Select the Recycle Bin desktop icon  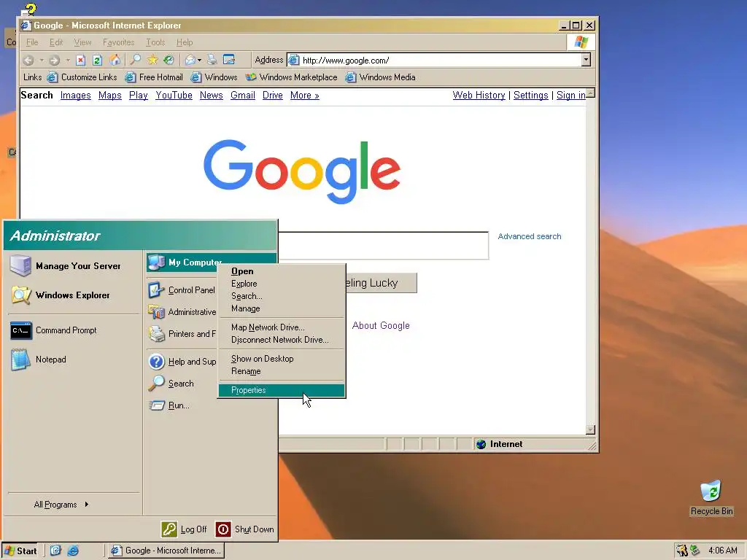[712, 498]
